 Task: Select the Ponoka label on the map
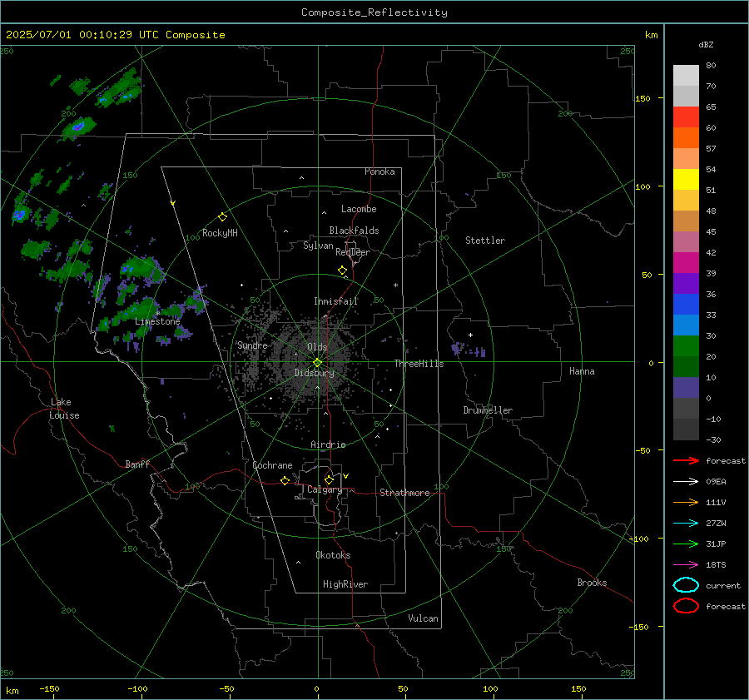pyautogui.click(x=379, y=171)
